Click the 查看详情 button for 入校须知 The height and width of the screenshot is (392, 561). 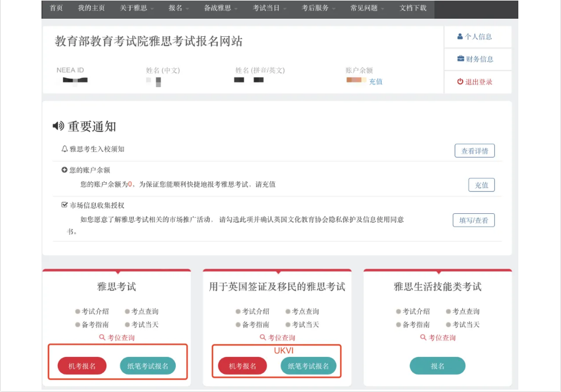coord(475,151)
